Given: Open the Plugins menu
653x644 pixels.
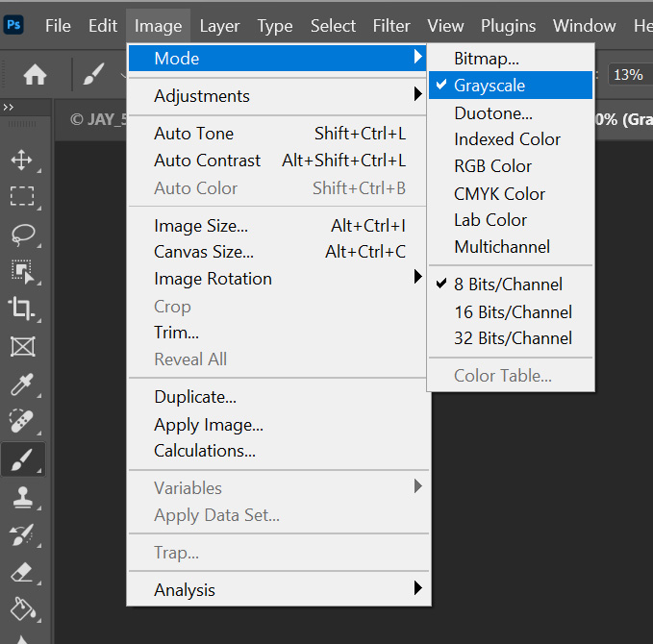Looking at the screenshot, I should [x=508, y=26].
